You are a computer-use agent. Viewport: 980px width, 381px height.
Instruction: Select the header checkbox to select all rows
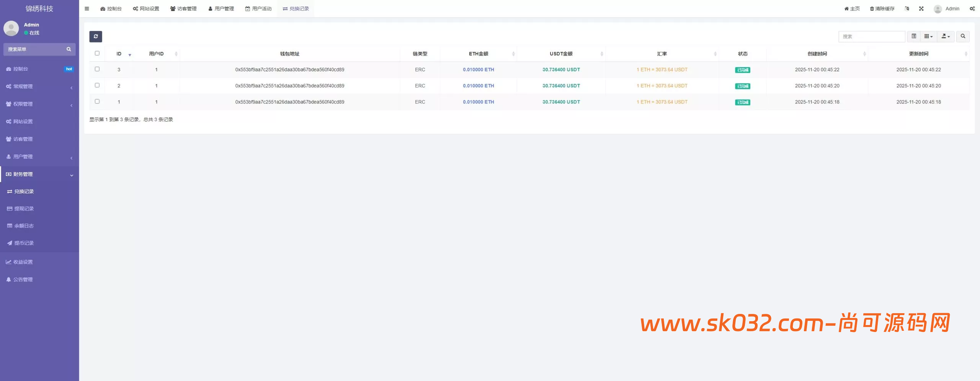[x=97, y=53]
